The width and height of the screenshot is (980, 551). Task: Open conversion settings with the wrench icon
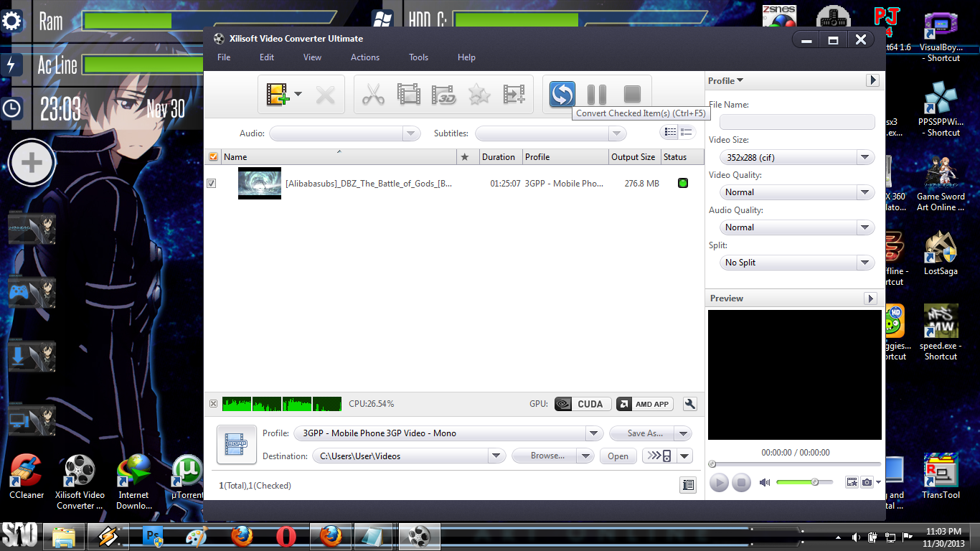click(x=689, y=404)
